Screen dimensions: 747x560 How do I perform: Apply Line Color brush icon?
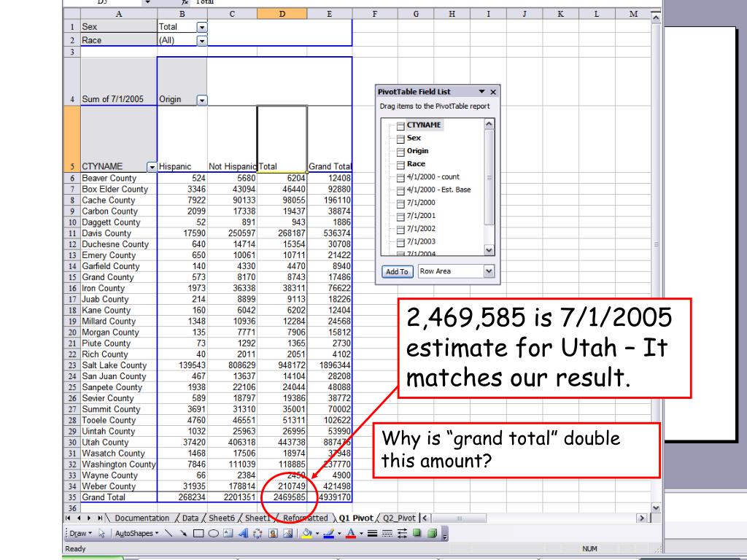point(328,533)
